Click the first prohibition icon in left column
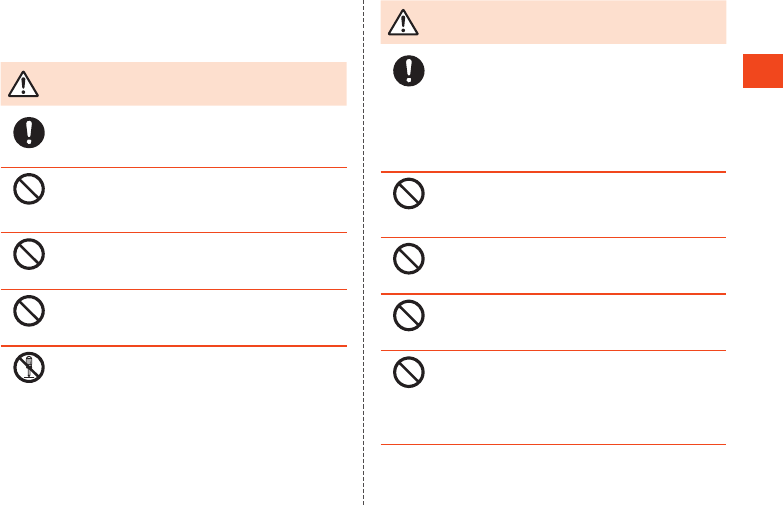The width and height of the screenshot is (783, 505). [x=30, y=191]
